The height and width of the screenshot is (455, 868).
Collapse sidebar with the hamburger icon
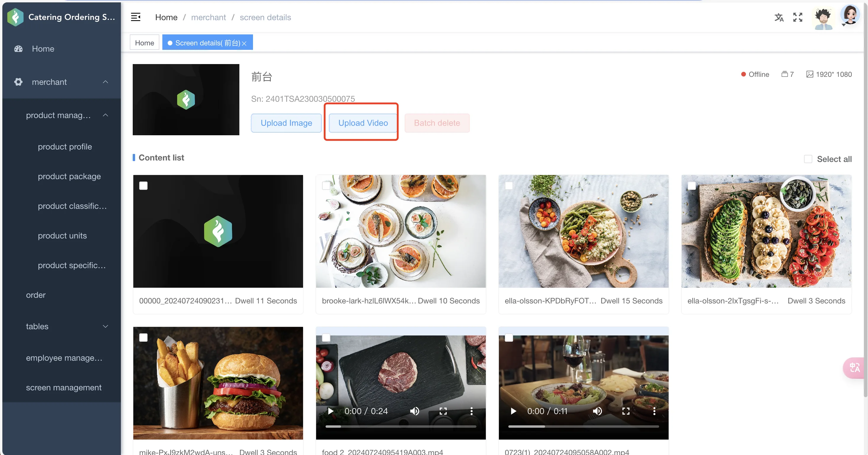135,17
